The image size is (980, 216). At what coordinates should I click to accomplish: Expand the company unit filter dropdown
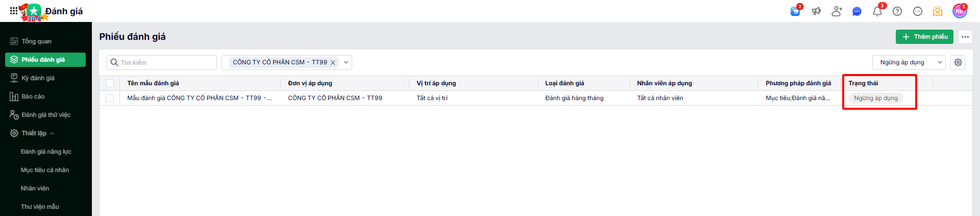(x=346, y=62)
